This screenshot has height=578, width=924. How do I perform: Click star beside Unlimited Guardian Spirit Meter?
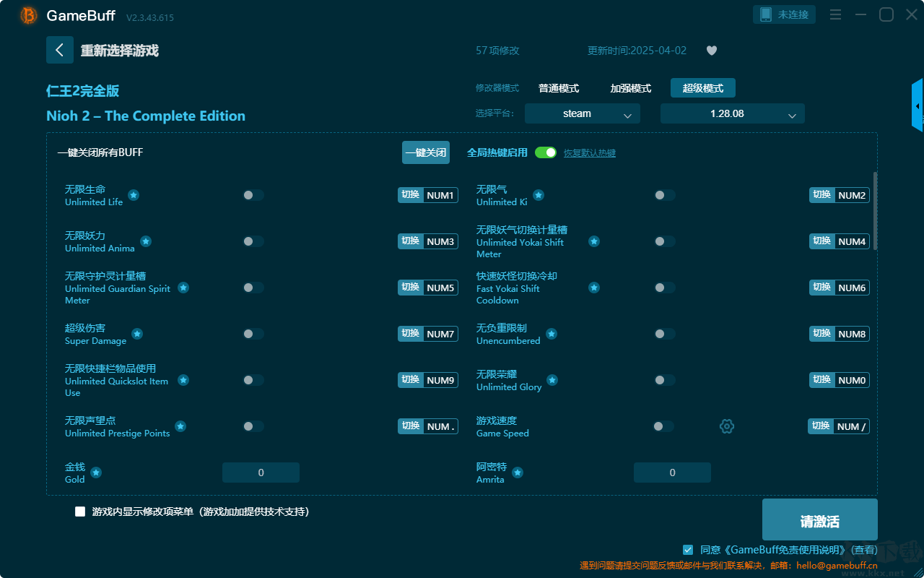click(183, 288)
